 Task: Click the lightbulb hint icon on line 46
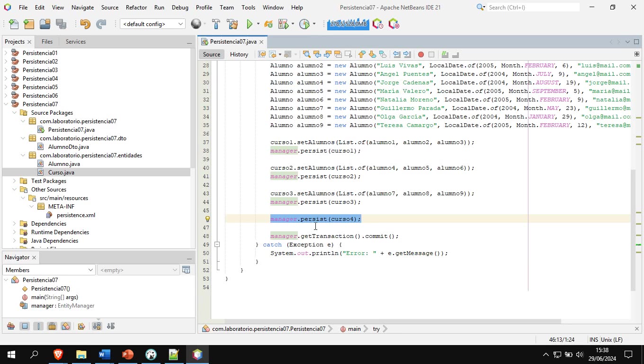tap(207, 219)
